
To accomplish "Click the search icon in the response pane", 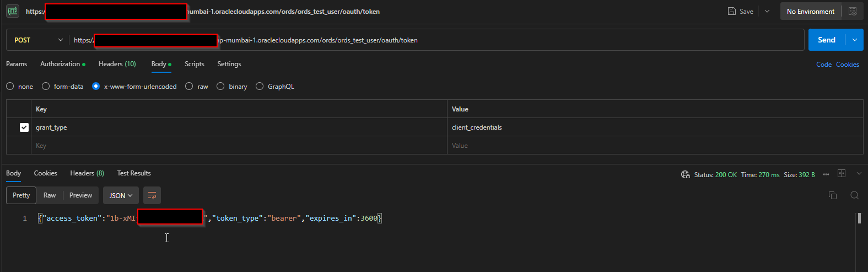I will pos(854,195).
